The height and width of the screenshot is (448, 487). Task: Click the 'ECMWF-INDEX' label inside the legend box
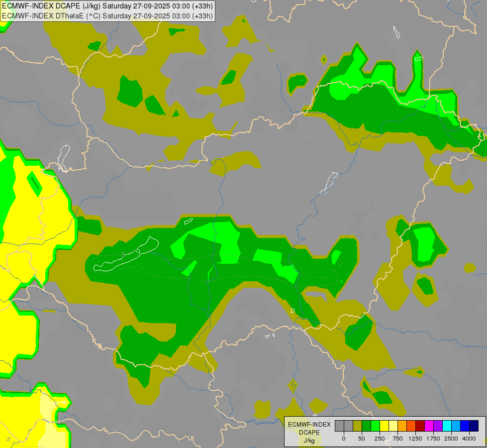309,425
